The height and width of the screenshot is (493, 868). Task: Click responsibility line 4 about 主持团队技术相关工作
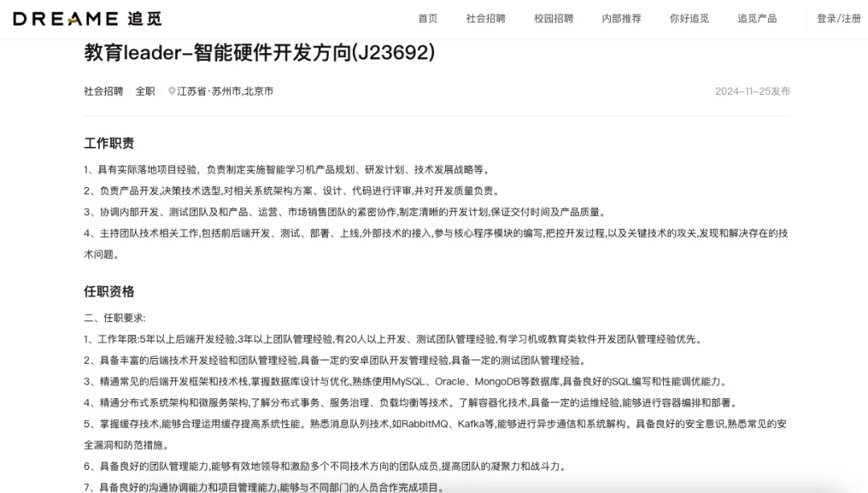click(436, 243)
